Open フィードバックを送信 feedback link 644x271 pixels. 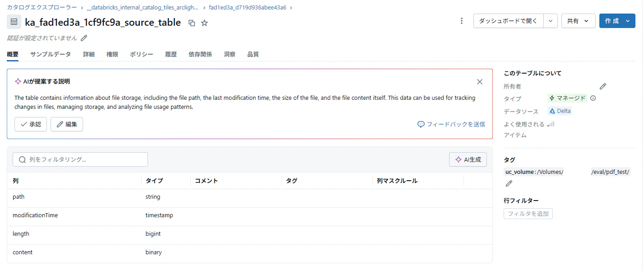(451, 124)
